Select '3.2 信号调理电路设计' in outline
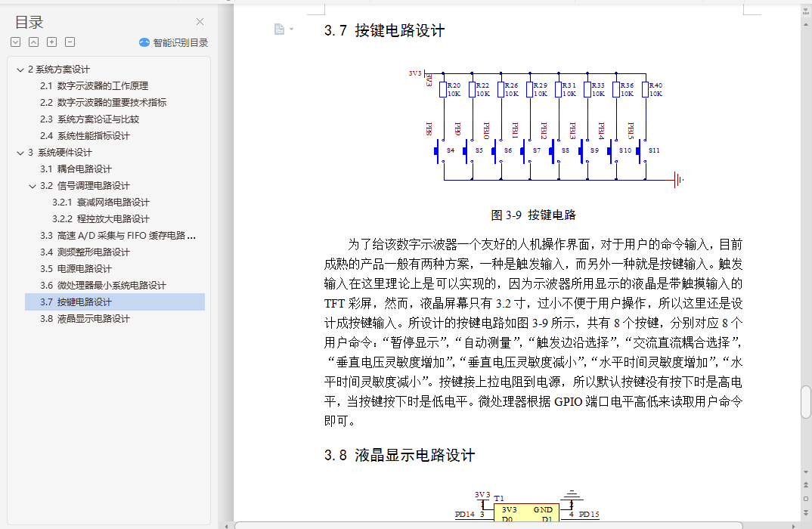The width and height of the screenshot is (812, 529). [x=85, y=186]
